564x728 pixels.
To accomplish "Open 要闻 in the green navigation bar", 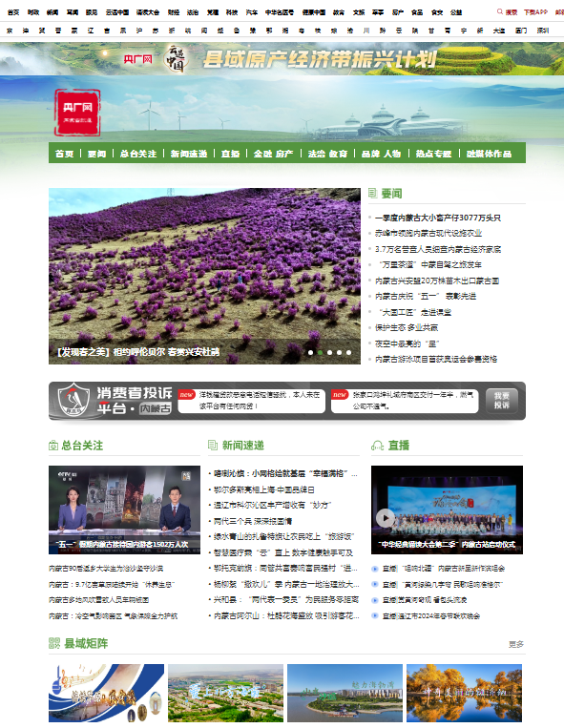I will click(x=97, y=154).
